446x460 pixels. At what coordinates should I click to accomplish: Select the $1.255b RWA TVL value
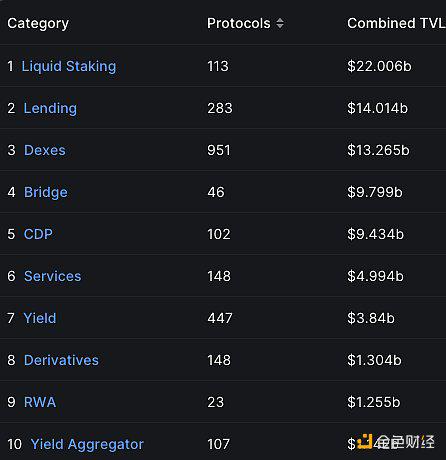(374, 402)
